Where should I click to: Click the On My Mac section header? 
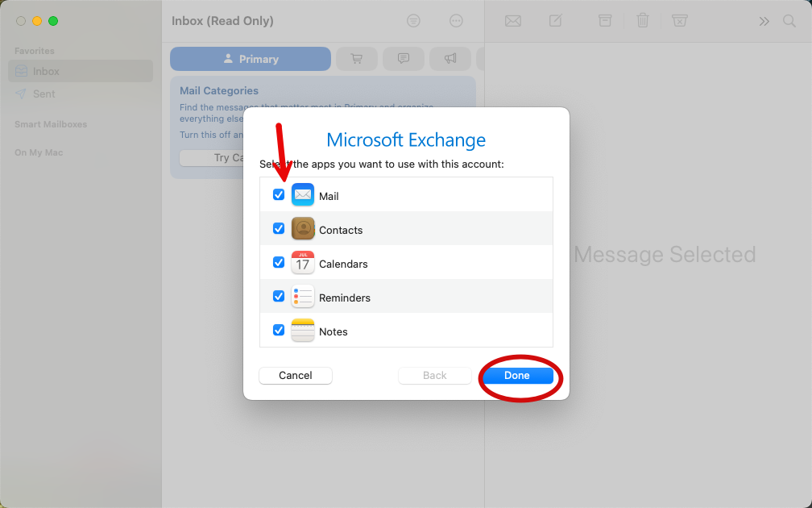[x=39, y=153]
